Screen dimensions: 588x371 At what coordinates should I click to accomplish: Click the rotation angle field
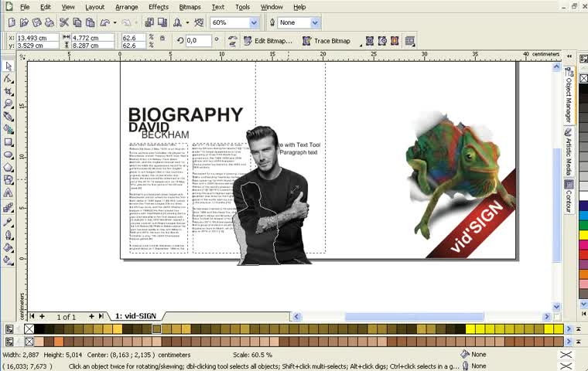point(199,40)
